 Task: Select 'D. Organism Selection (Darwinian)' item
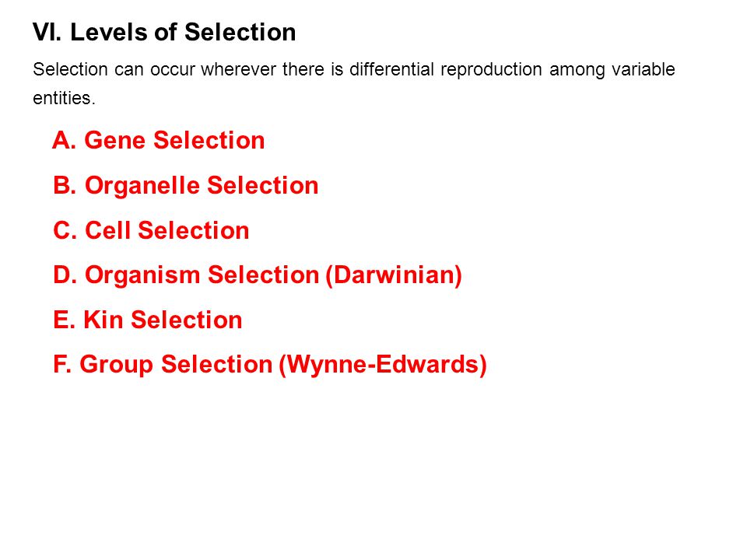(258, 275)
